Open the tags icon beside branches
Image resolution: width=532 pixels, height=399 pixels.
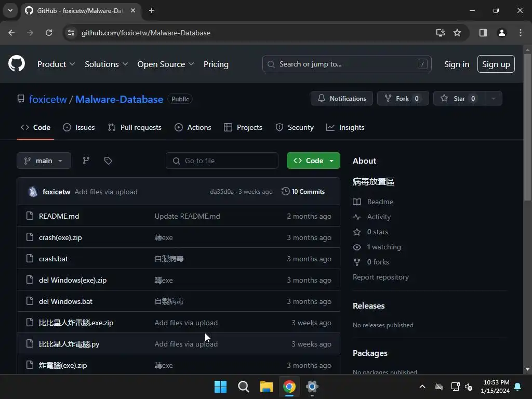108,161
